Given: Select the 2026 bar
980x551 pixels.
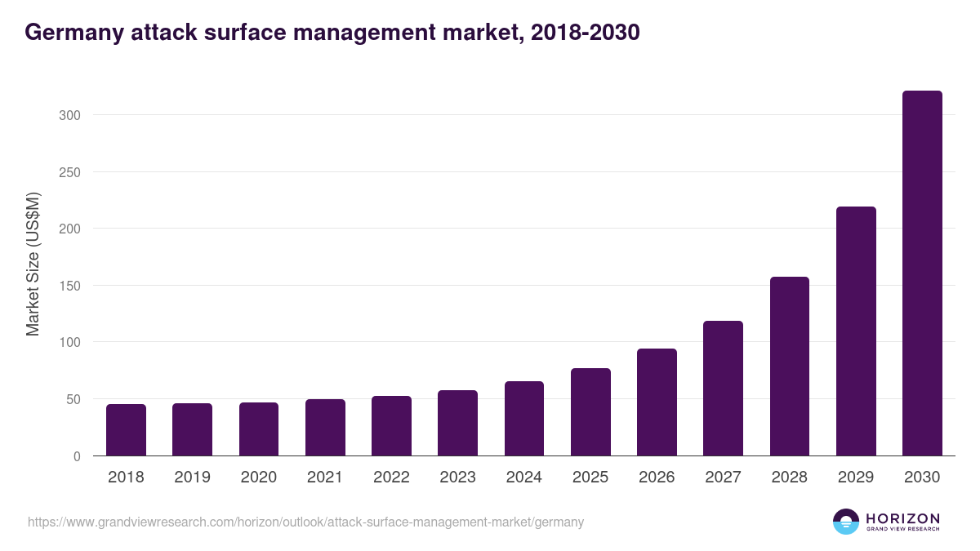Looking at the screenshot, I should (657, 400).
